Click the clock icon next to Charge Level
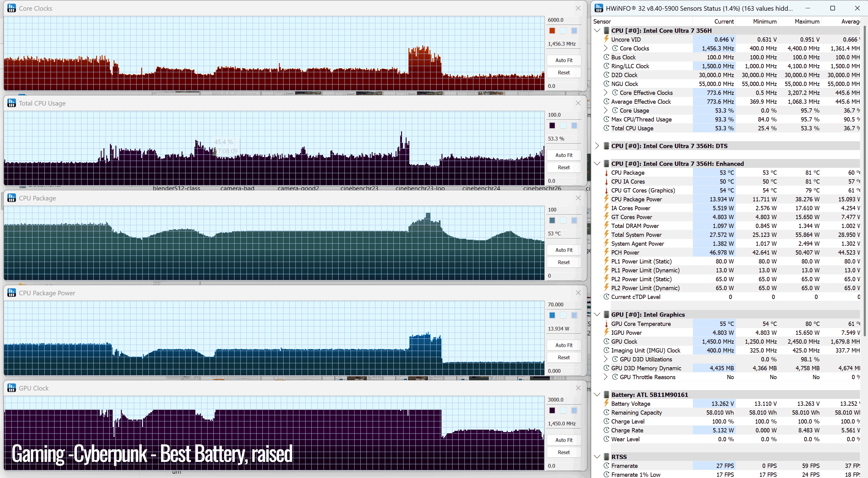 click(x=607, y=421)
